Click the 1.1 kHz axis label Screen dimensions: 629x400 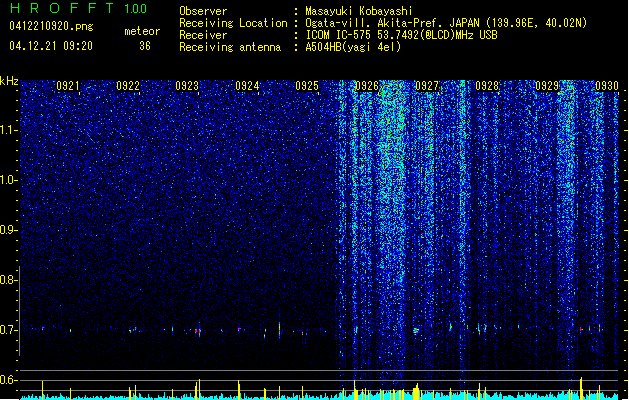[9, 130]
